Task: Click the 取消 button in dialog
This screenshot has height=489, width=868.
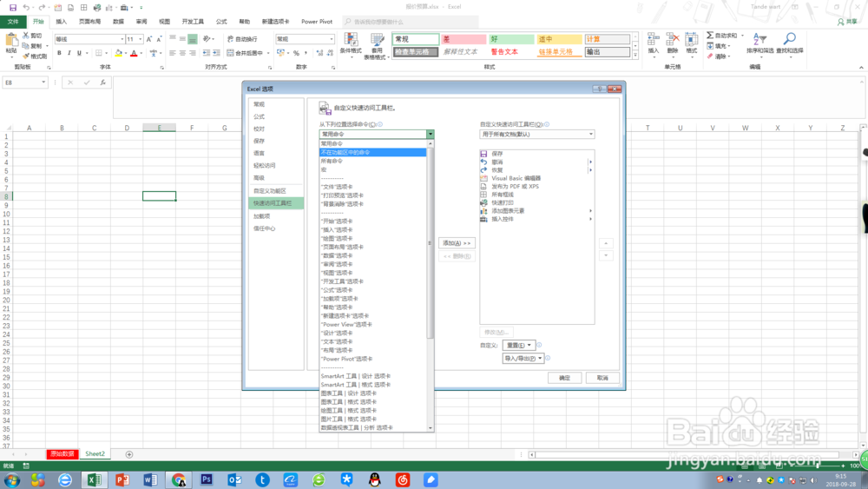Action: (602, 378)
